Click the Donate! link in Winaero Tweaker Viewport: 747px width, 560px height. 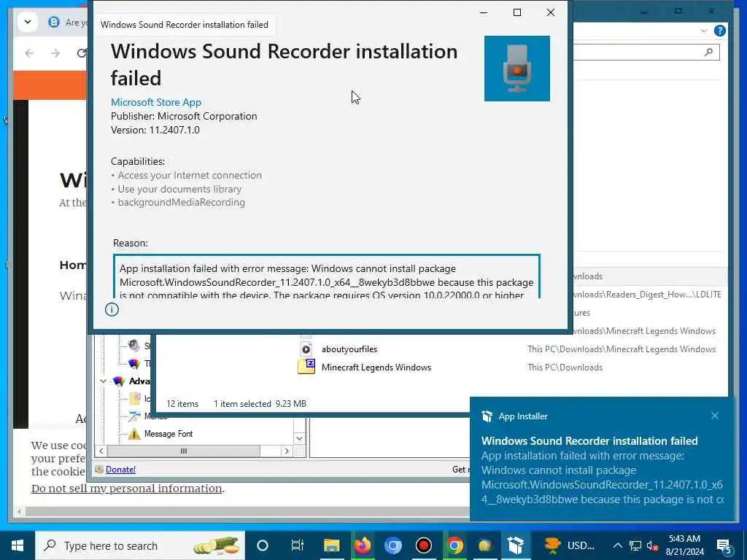tap(120, 470)
